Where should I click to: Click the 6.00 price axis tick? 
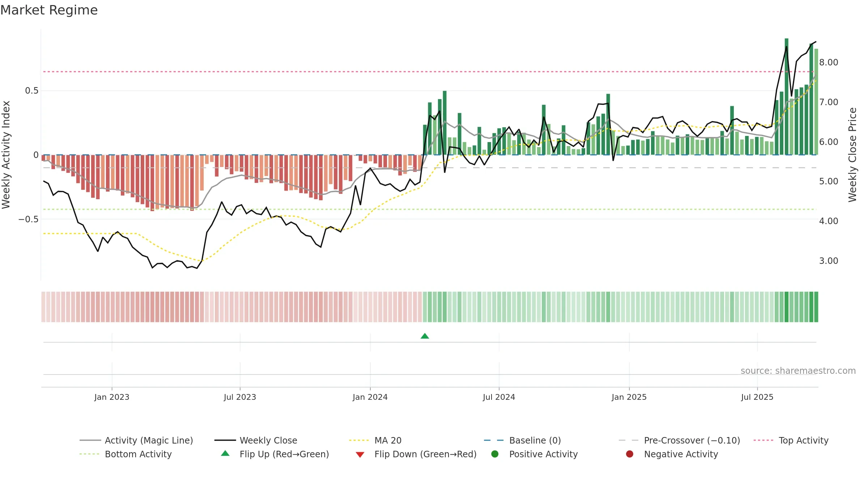(829, 142)
